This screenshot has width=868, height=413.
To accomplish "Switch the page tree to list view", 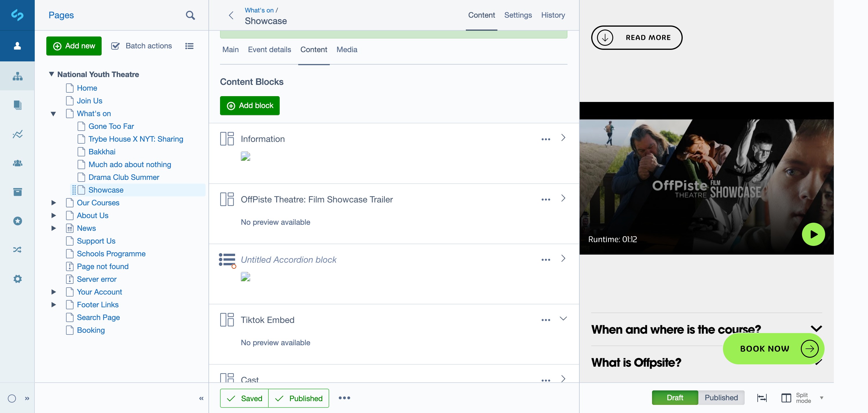I will click(189, 46).
